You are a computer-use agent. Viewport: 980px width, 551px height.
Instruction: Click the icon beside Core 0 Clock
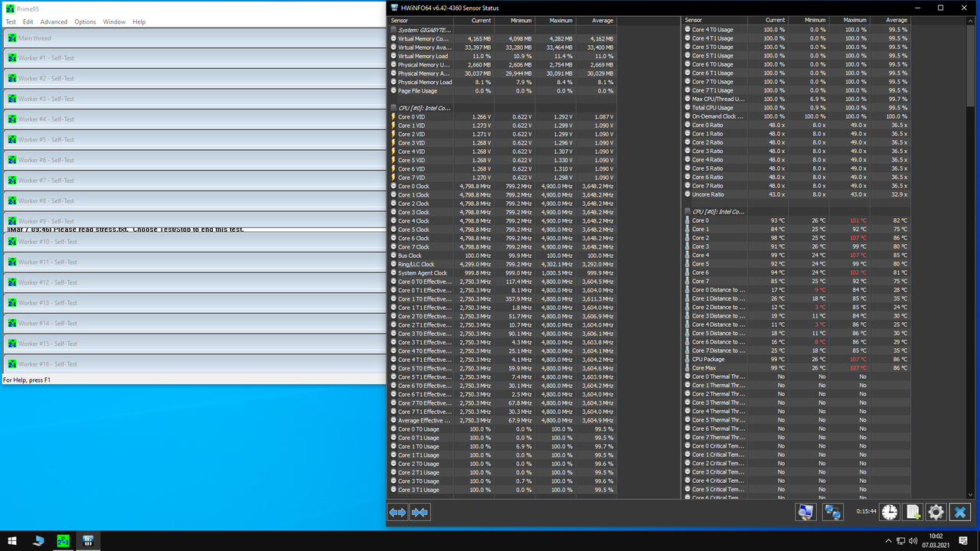pyautogui.click(x=394, y=186)
